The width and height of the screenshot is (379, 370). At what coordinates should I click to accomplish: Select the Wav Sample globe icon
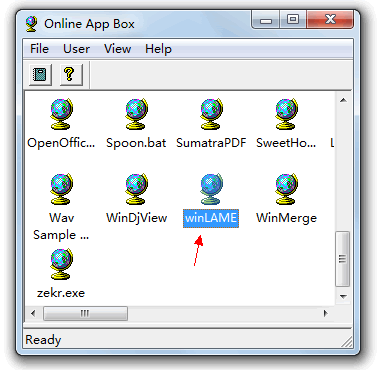pyautogui.click(x=61, y=189)
